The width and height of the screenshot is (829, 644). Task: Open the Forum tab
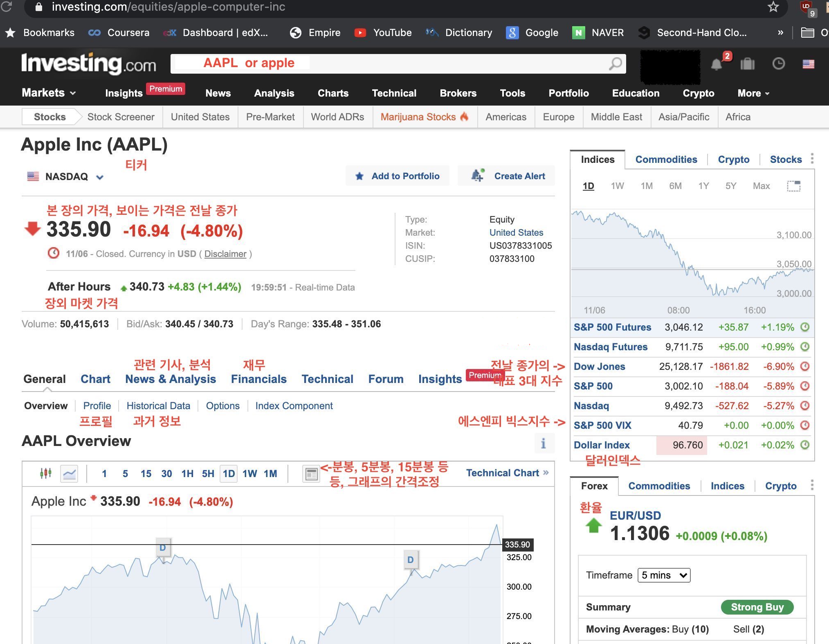(386, 379)
